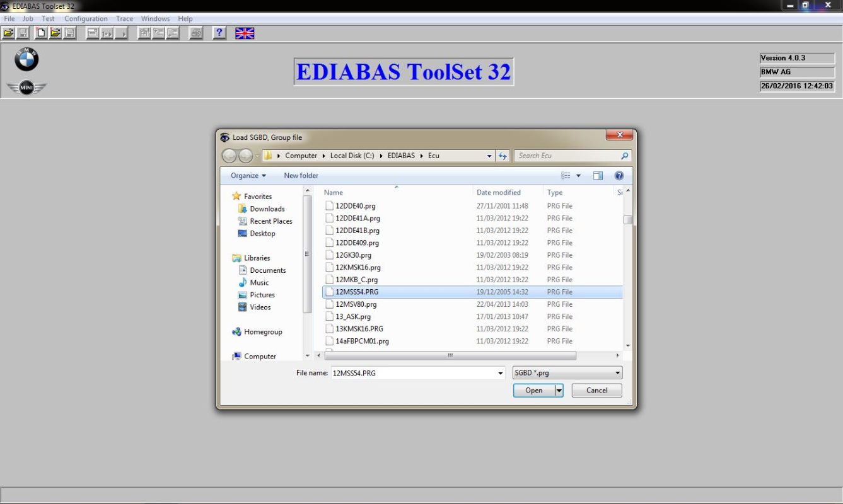Toggle the preview pane icon
This screenshot has height=504, width=843.
(598, 176)
